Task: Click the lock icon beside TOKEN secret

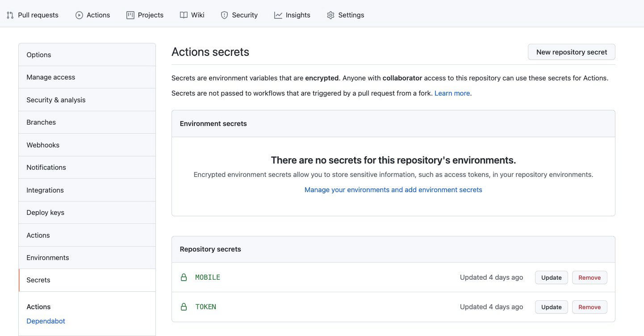Action: pos(184,307)
